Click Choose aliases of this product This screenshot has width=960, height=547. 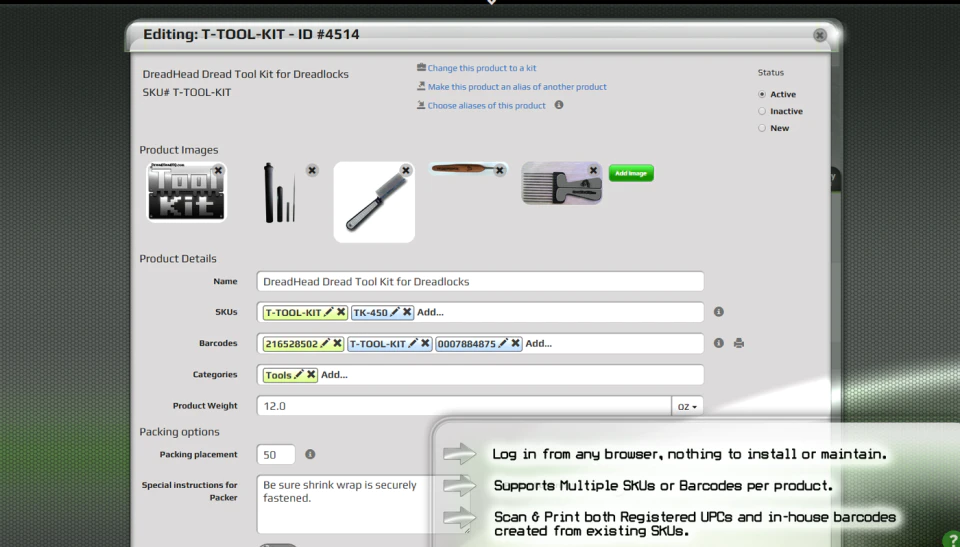tap(486, 105)
